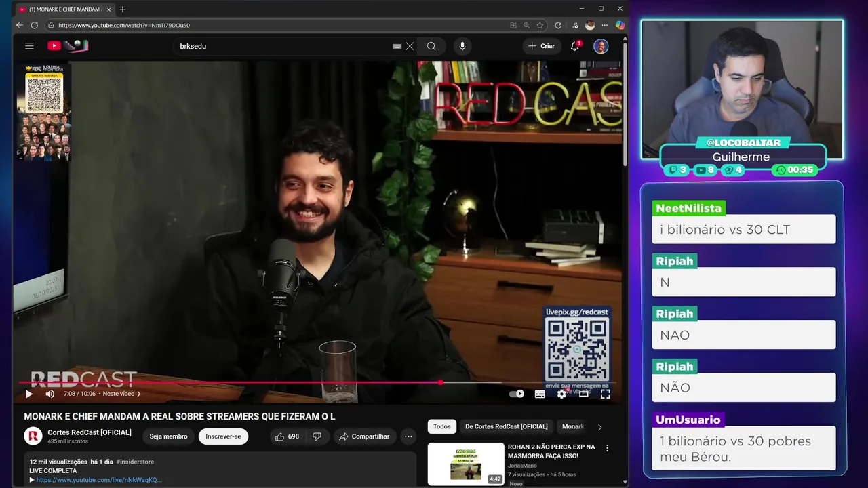The height and width of the screenshot is (488, 868).
Task: Close the MONARK E CHIEF MANDAM tab
Action: click(x=108, y=9)
